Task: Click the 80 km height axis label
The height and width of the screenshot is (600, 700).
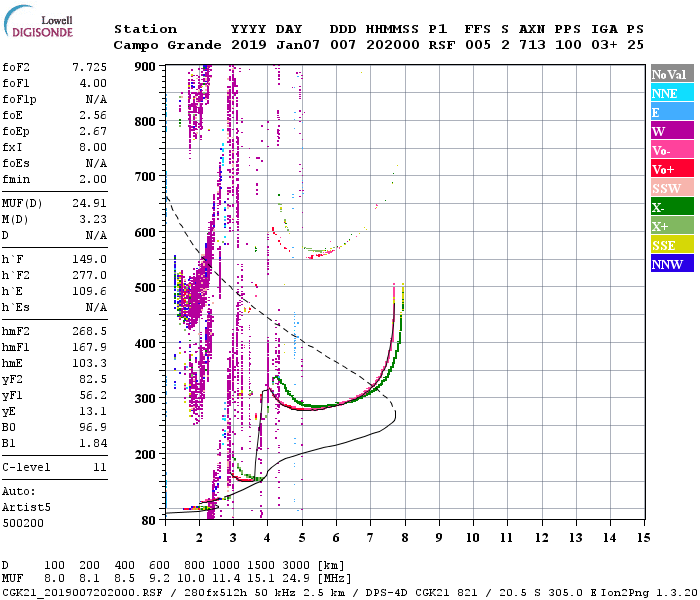Action: click(x=148, y=521)
